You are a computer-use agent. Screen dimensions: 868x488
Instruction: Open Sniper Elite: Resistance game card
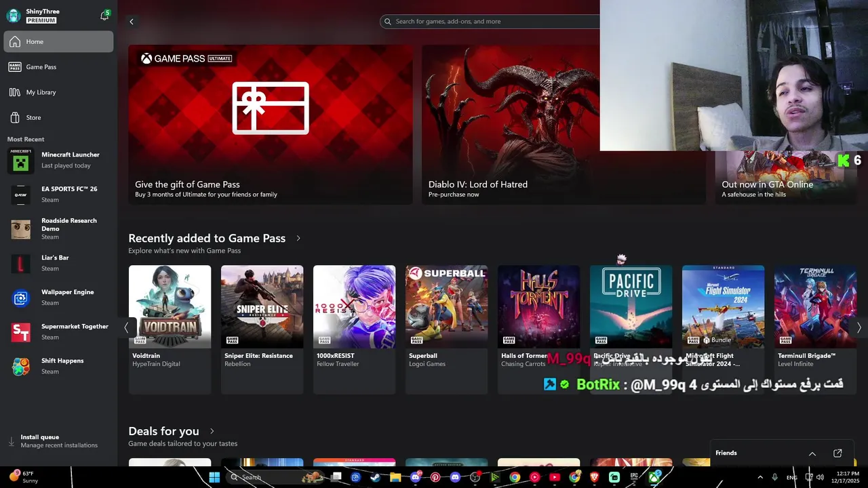[x=262, y=329]
